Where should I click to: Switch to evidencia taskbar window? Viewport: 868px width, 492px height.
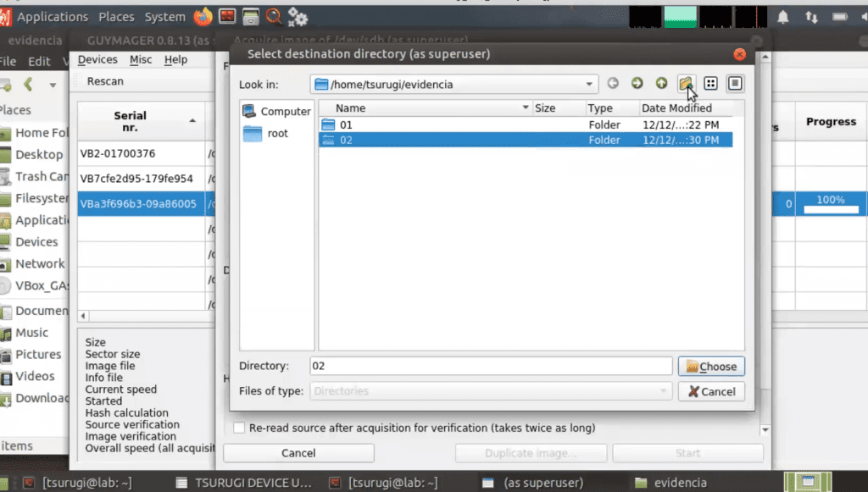(x=671, y=483)
